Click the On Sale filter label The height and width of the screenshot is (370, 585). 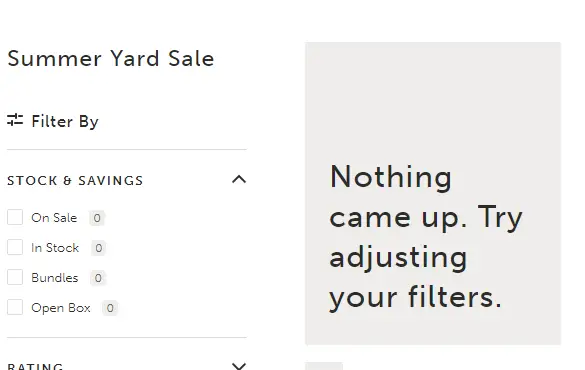click(x=54, y=217)
